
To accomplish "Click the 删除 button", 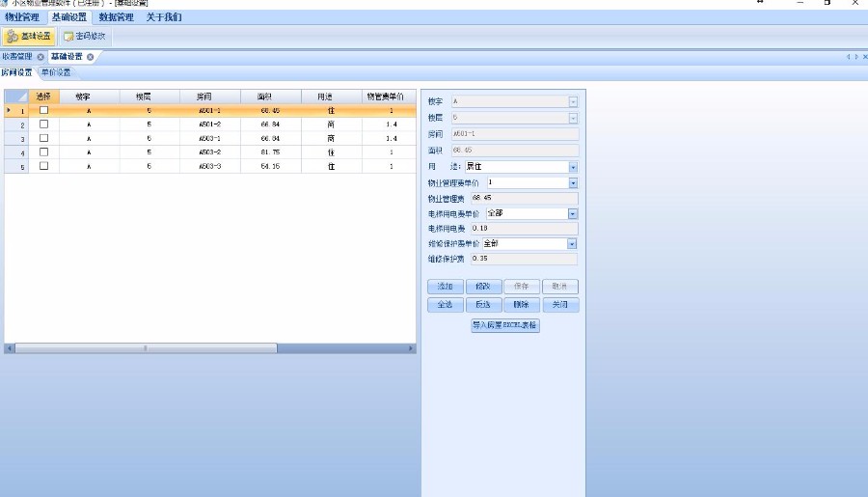I will click(522, 305).
